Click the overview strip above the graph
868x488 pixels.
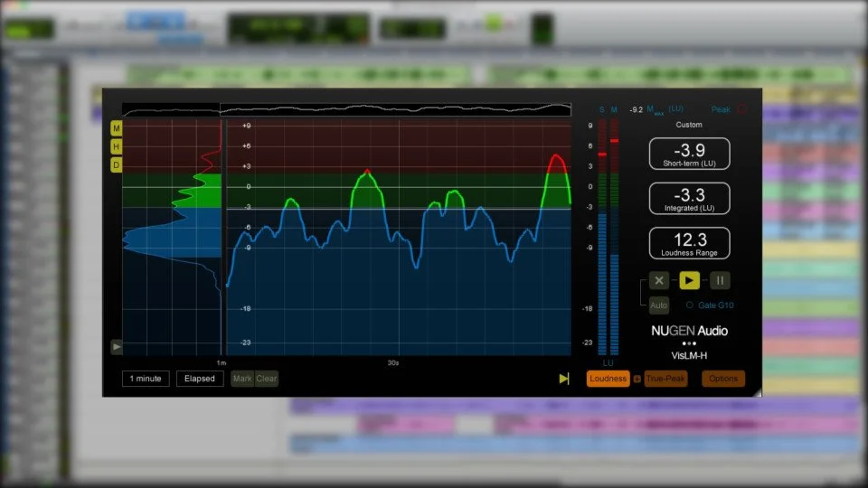[346, 109]
